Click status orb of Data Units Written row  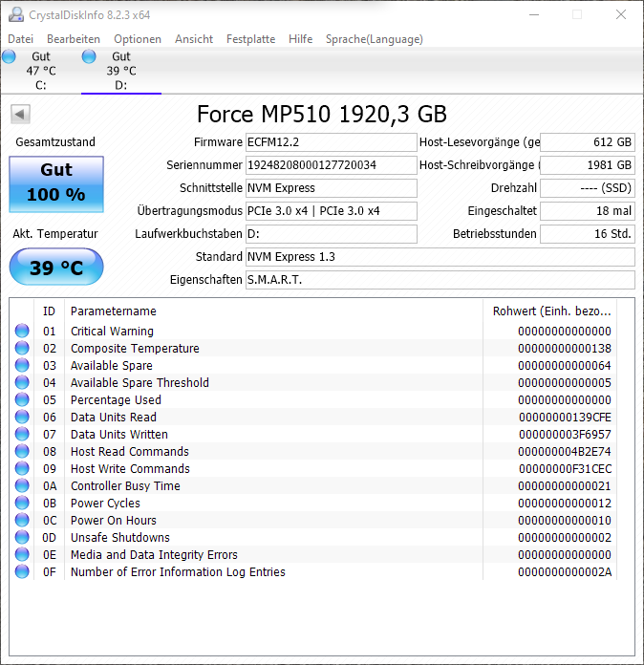(x=22, y=435)
